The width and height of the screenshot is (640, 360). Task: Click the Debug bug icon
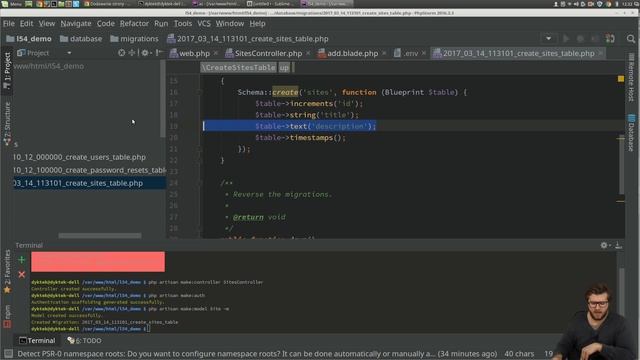pyautogui.click(x=580, y=39)
